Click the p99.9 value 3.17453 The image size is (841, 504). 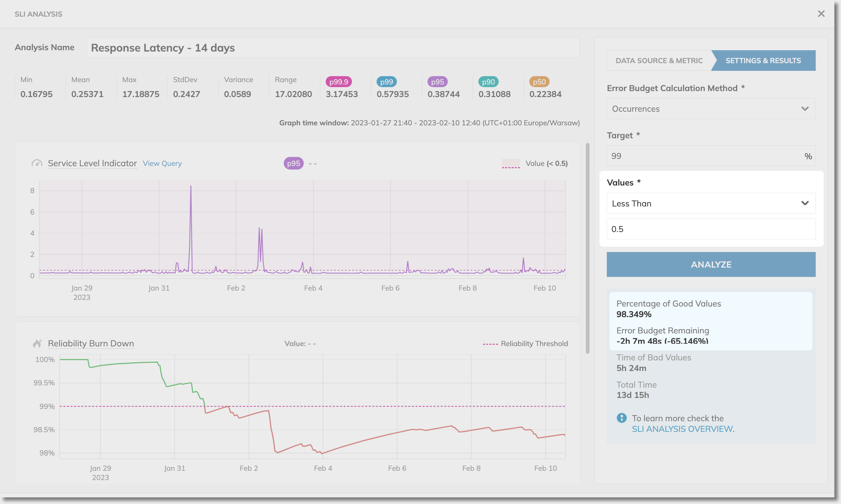coord(342,94)
